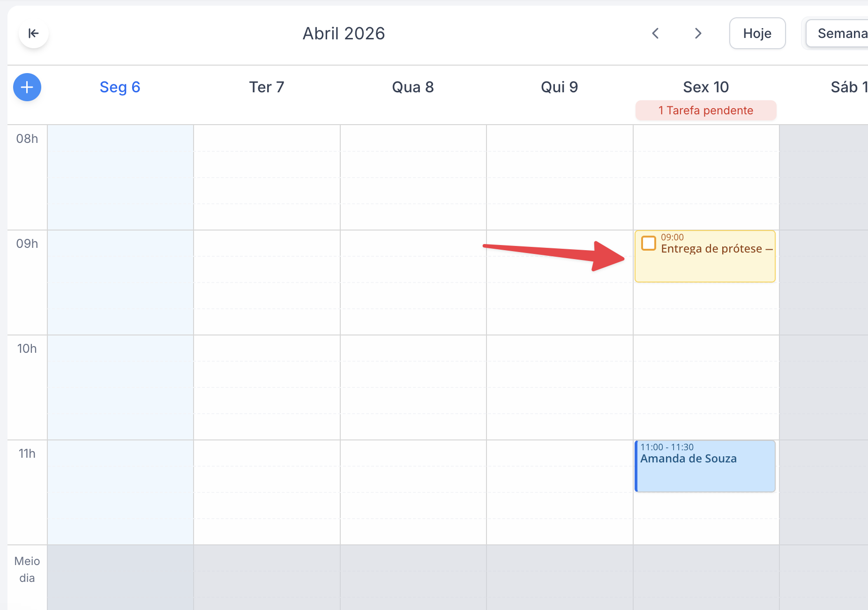Check the Entrega de prótese task checkbox
This screenshot has width=868, height=610.
tap(648, 244)
